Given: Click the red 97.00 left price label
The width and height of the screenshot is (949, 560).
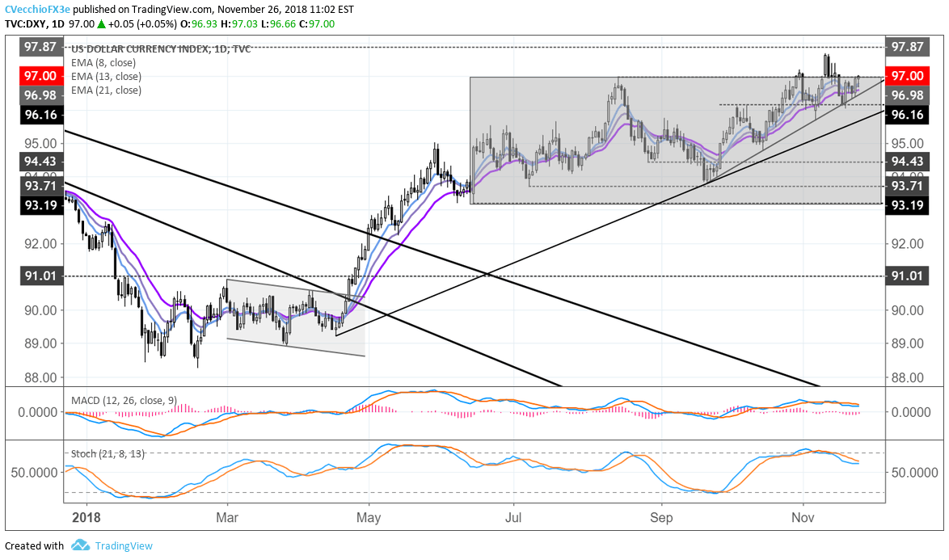Looking at the screenshot, I should [41, 76].
